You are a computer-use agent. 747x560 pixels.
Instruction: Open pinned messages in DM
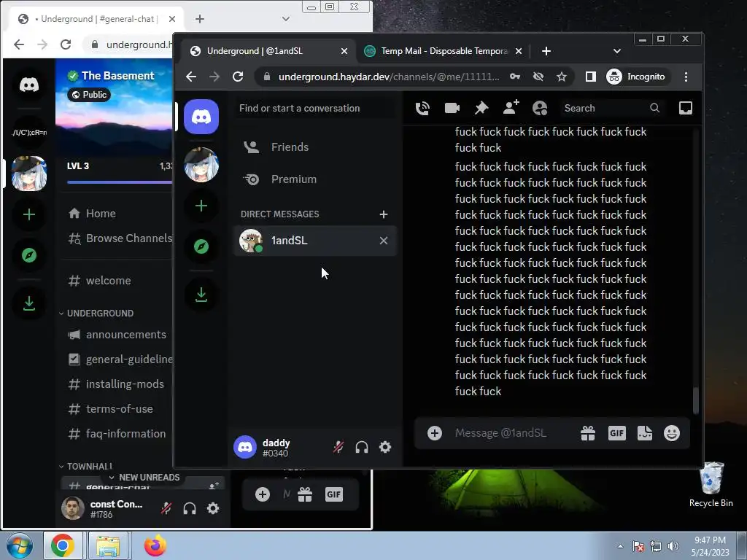point(481,108)
